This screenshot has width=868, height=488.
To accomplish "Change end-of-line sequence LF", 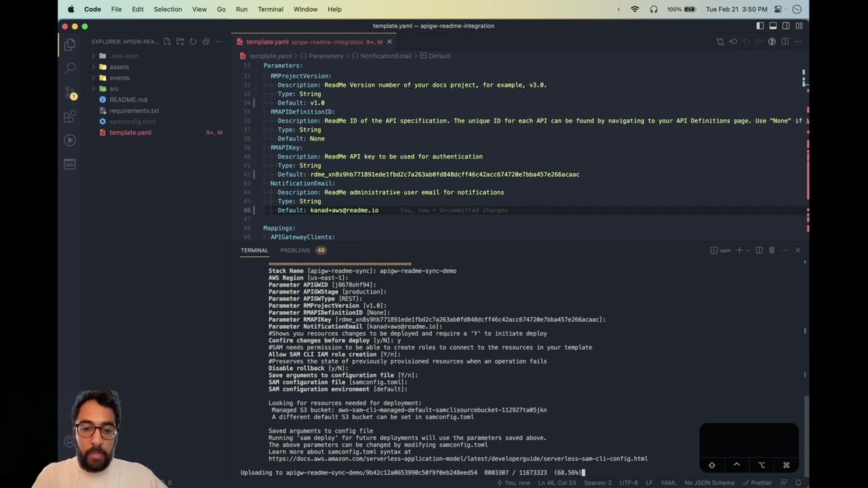I will pyautogui.click(x=650, y=483).
